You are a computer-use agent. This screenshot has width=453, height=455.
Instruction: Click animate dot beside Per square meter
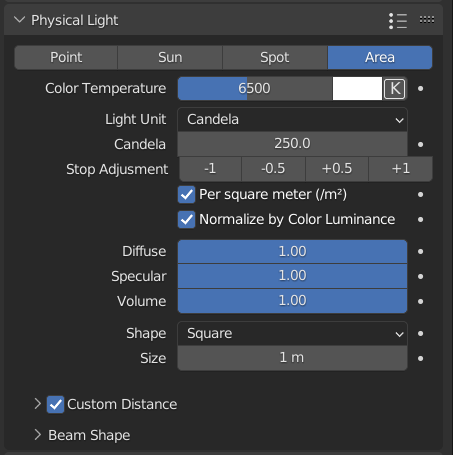pos(420,194)
